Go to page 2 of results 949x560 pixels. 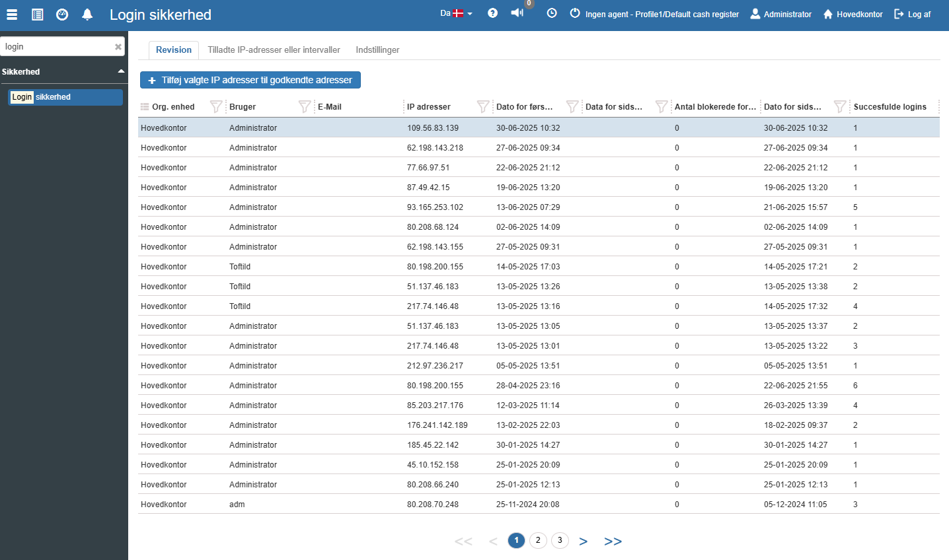[538, 540]
